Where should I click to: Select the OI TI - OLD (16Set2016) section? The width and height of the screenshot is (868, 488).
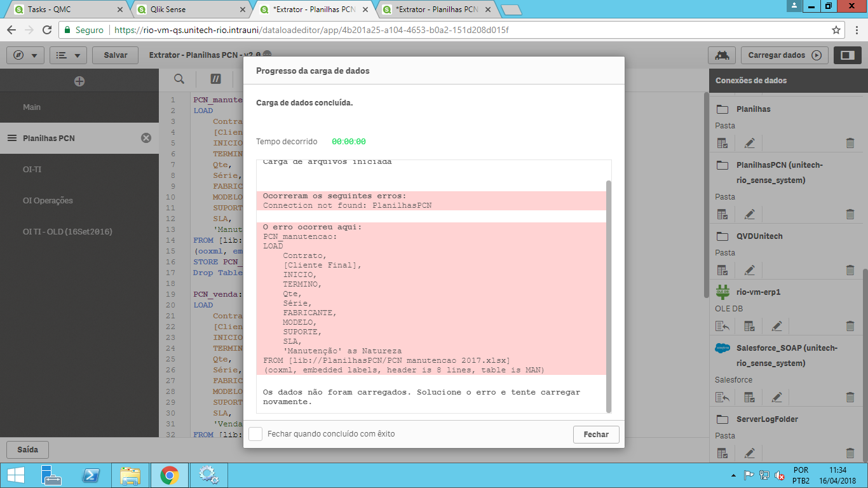pos(79,231)
